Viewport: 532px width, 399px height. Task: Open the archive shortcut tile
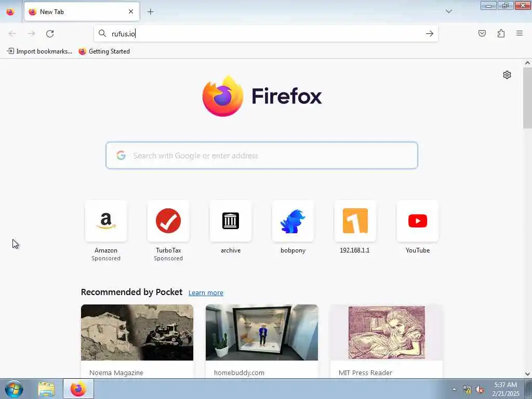coord(231,221)
